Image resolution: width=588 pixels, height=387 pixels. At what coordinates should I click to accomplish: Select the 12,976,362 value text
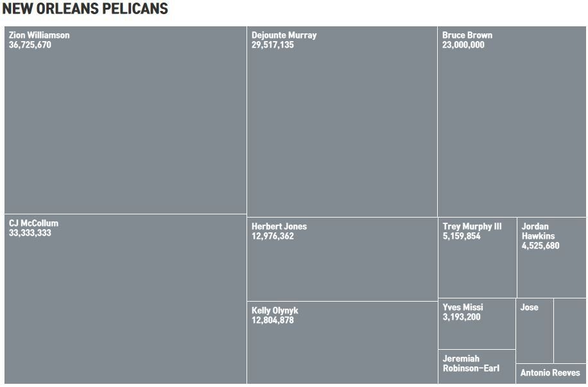273,236
